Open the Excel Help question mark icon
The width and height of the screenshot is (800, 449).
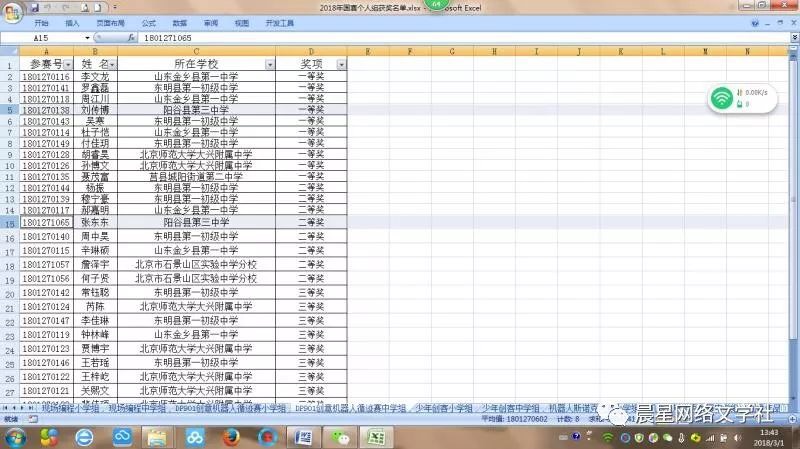[x=755, y=22]
